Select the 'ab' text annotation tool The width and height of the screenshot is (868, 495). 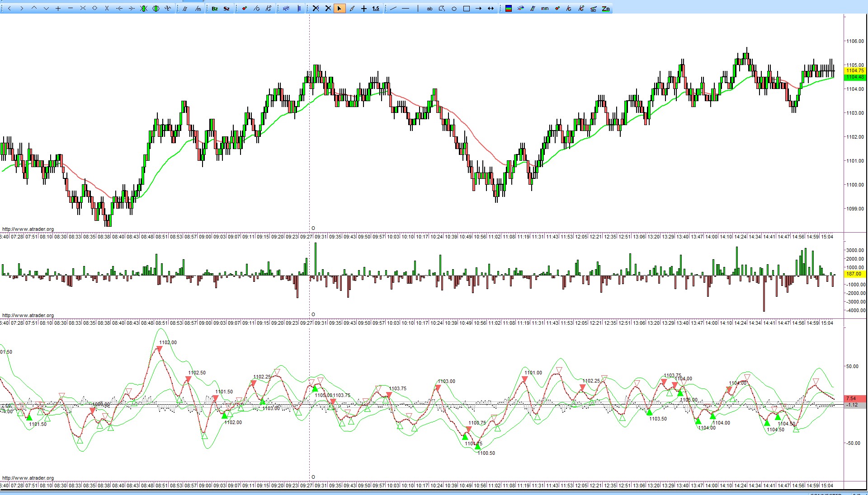pyautogui.click(x=429, y=9)
